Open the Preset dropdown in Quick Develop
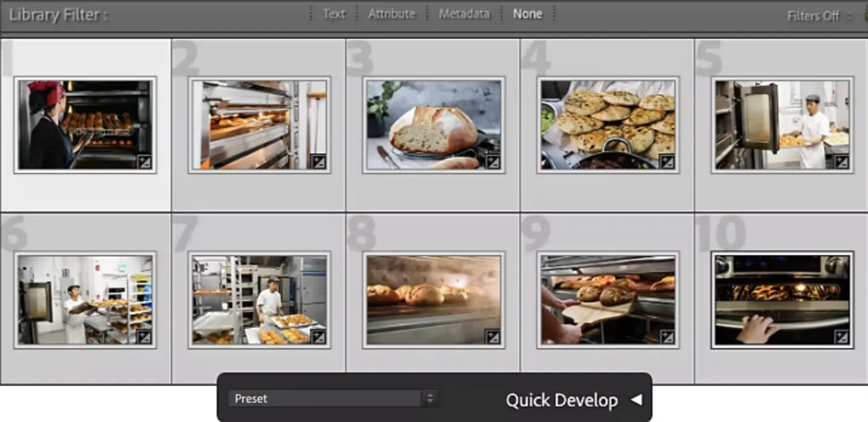 point(332,398)
